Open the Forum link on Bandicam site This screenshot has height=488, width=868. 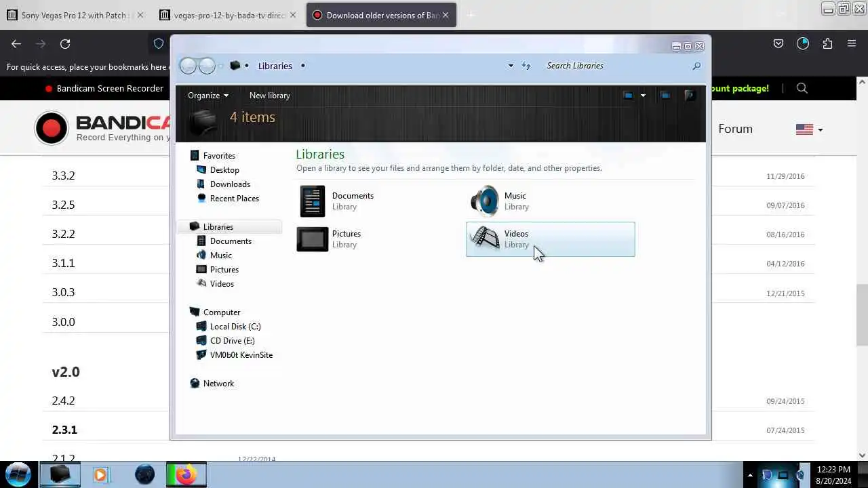click(x=735, y=129)
